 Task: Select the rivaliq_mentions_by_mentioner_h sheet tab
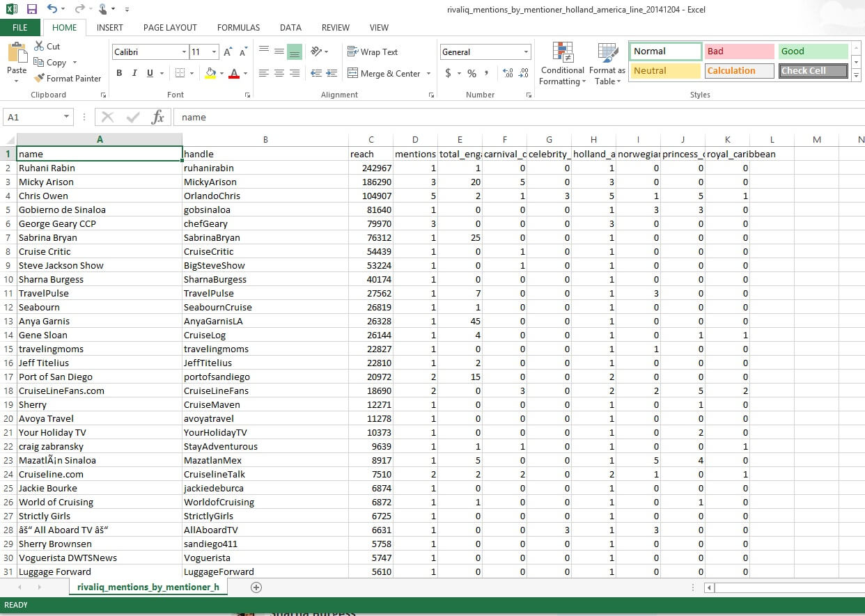point(148,587)
